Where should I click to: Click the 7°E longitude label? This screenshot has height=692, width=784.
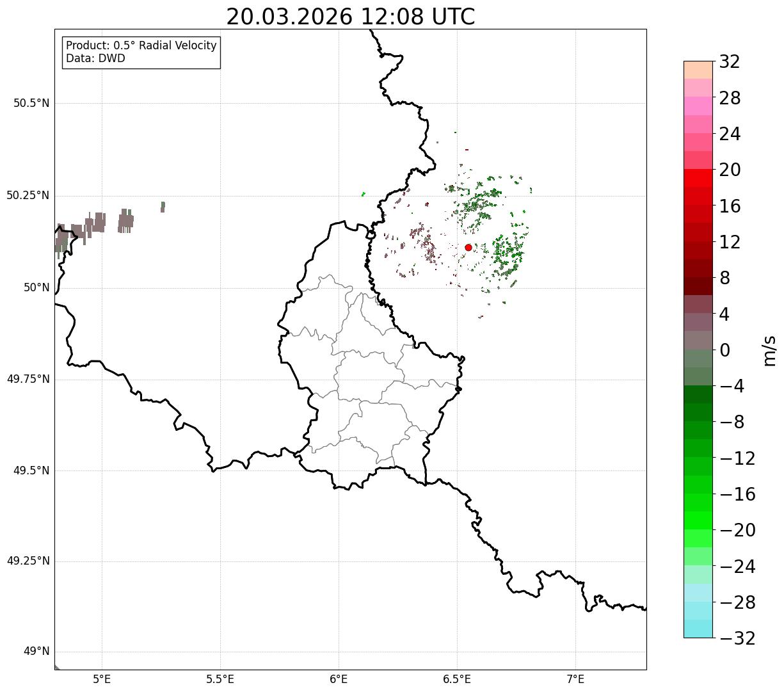(x=575, y=679)
